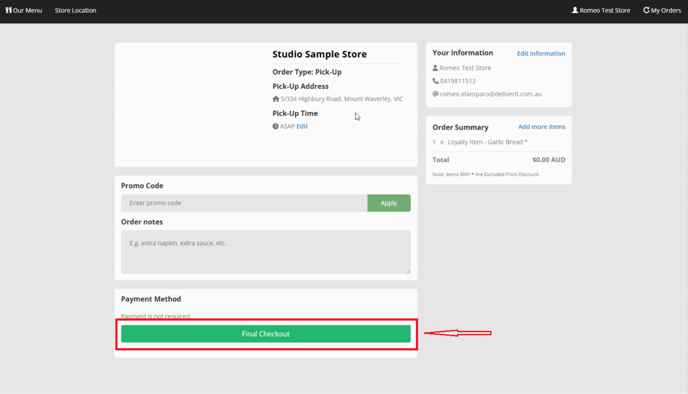Click Add more items link
Viewport: 688px width, 394px height.
click(x=541, y=127)
